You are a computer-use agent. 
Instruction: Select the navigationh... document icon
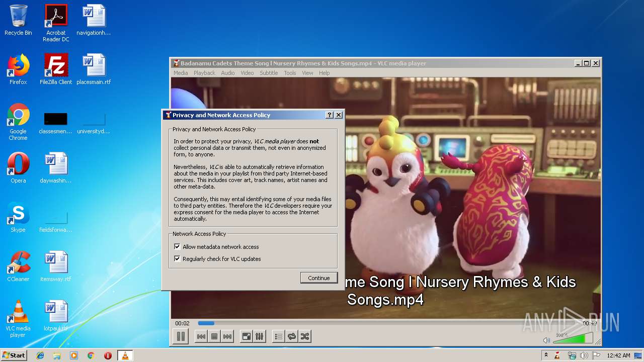pos(94,20)
